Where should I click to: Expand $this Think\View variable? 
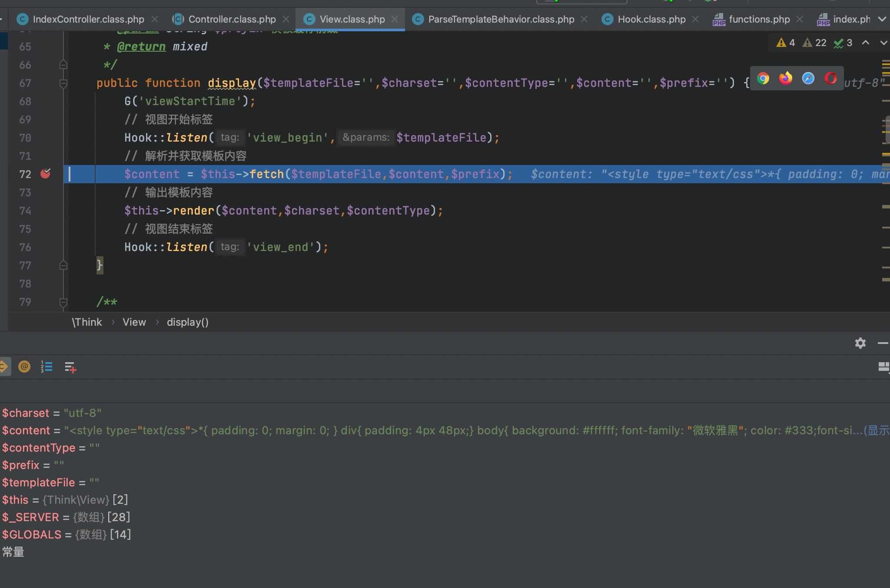[445, 500]
